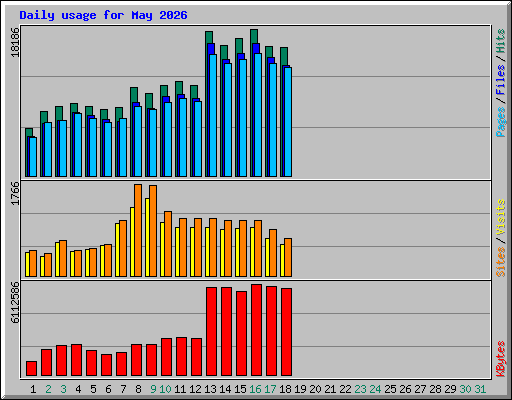
Task: Click the cyan Pages bar for day 11
Action: (x=183, y=137)
